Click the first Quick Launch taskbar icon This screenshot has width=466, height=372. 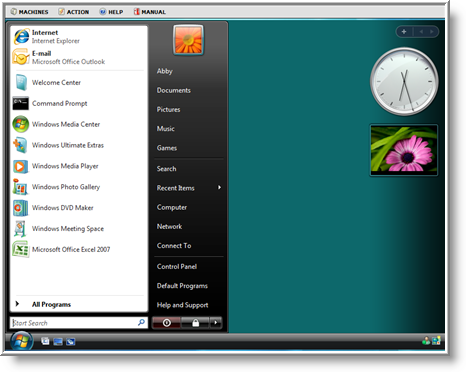(x=45, y=341)
